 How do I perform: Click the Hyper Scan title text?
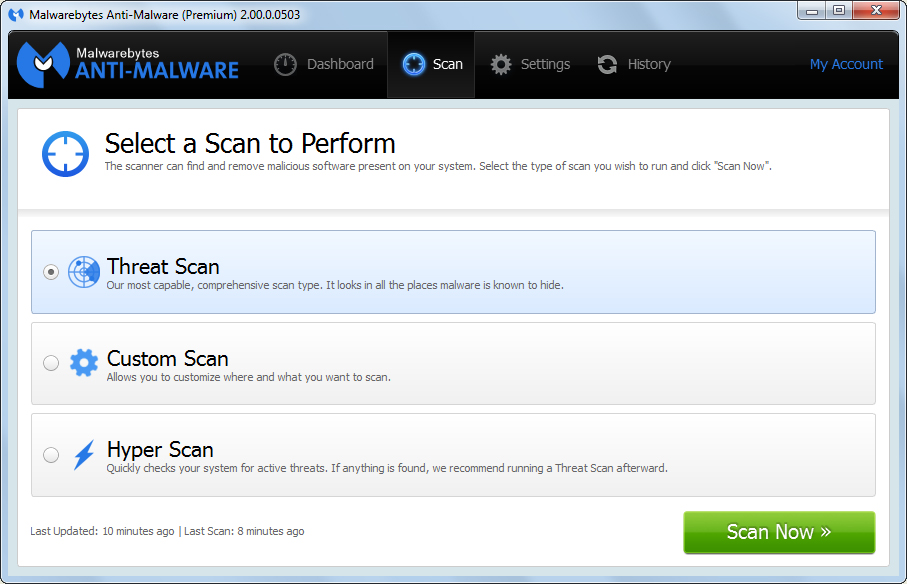click(160, 450)
